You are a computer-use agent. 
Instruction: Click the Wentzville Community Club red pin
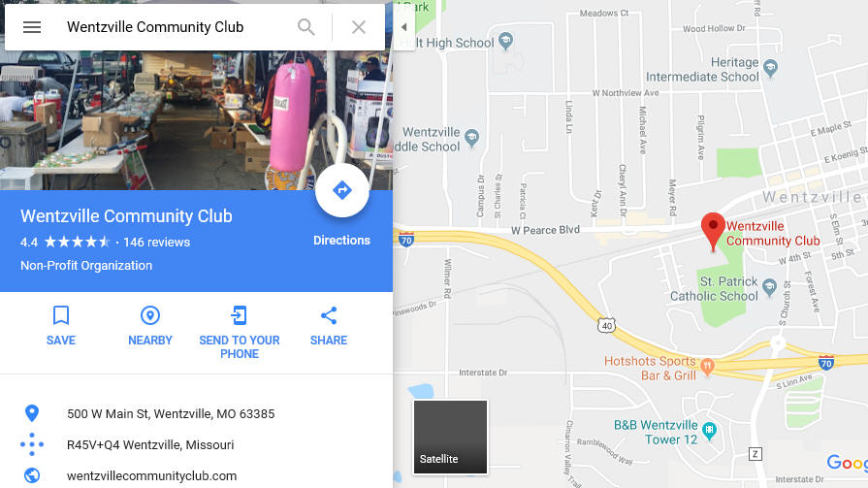713,231
